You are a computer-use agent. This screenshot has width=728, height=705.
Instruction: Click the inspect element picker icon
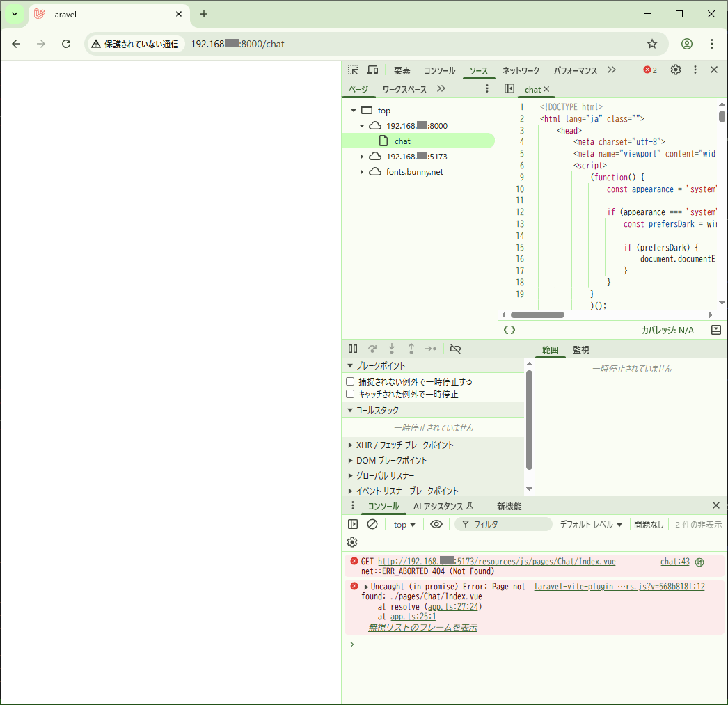pos(353,70)
